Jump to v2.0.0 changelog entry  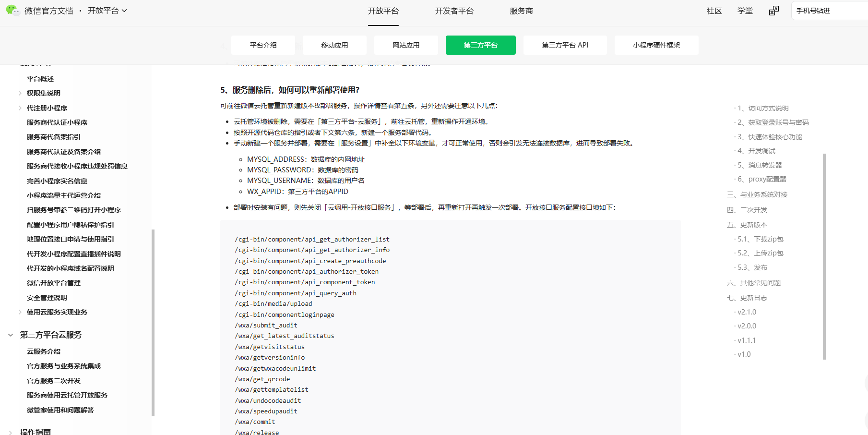tap(747, 326)
